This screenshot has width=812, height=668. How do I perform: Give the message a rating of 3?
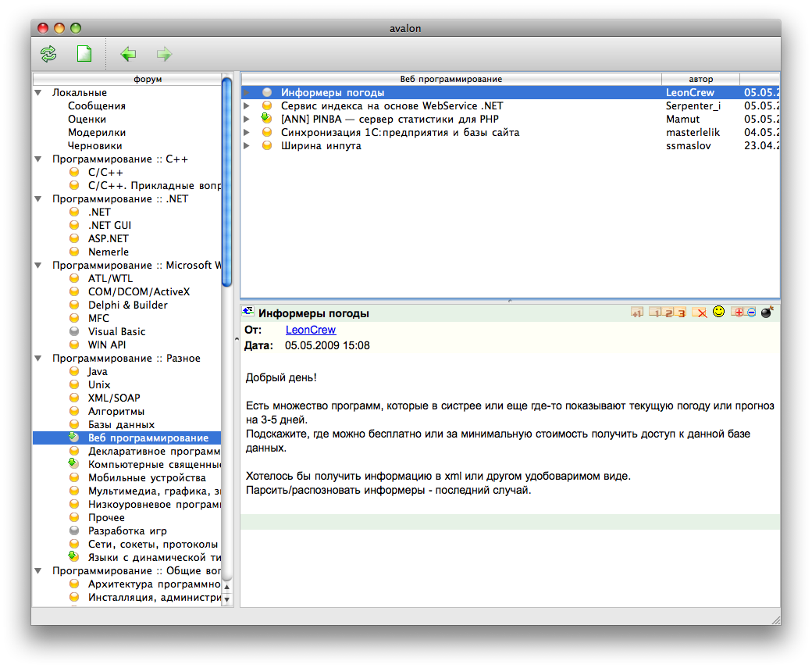[680, 313]
